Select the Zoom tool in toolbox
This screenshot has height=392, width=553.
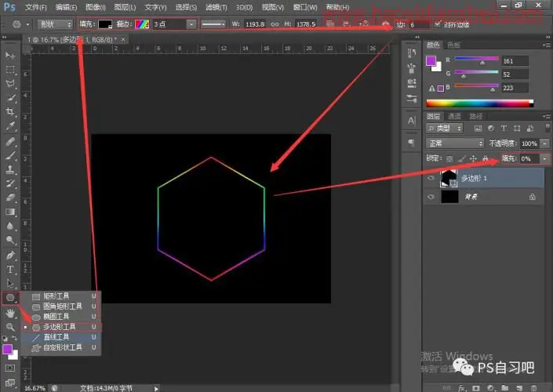point(10,327)
